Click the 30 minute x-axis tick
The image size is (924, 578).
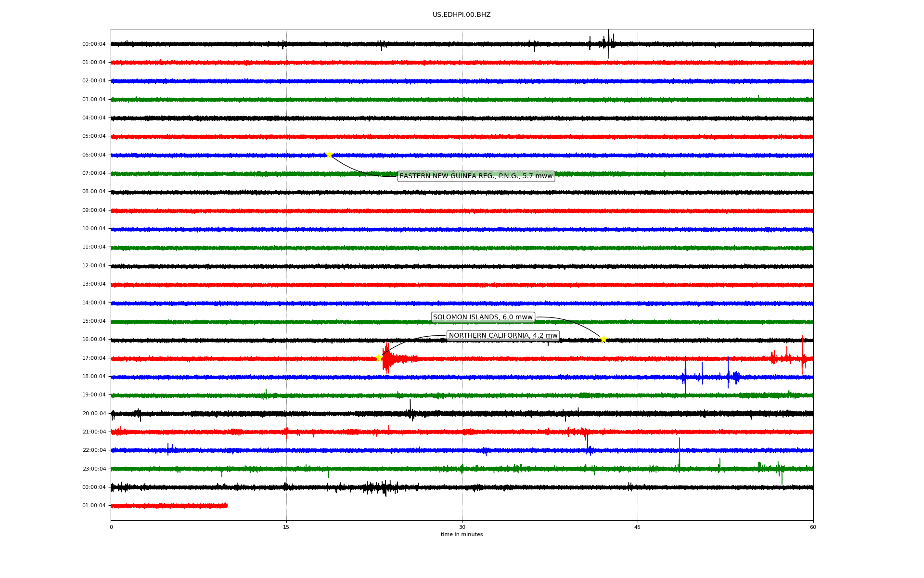(x=462, y=527)
